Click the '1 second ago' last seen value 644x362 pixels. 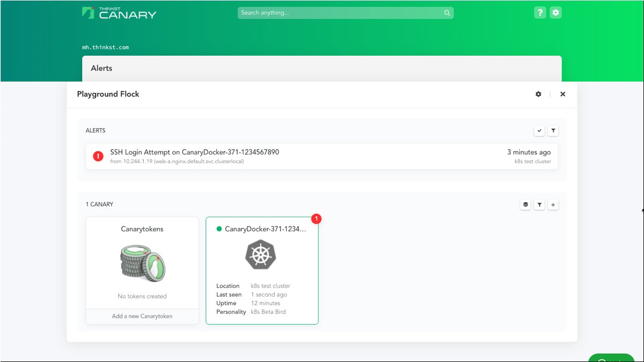click(x=269, y=294)
